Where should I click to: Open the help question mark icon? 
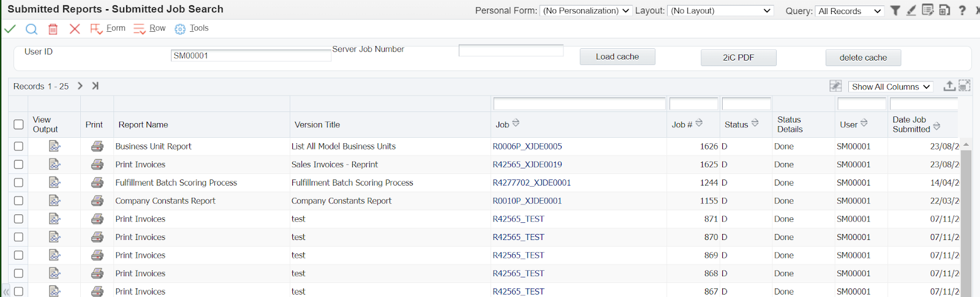(x=962, y=10)
